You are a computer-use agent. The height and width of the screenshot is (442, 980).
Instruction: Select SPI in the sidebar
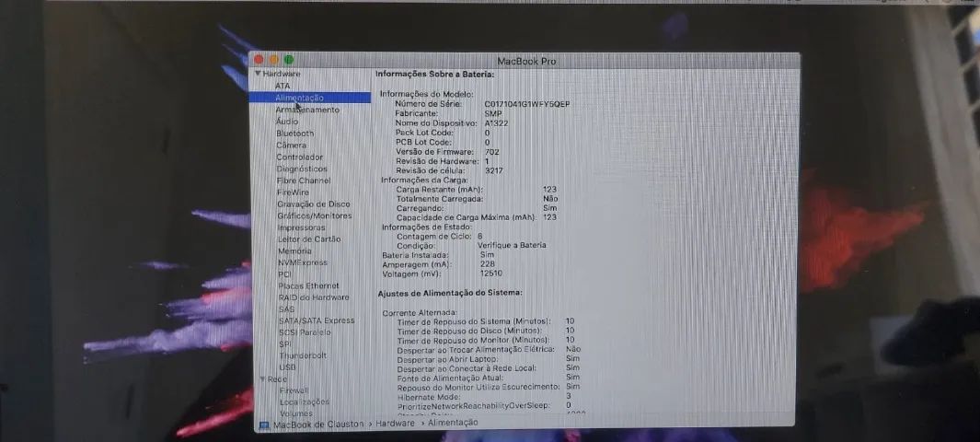[x=285, y=343]
